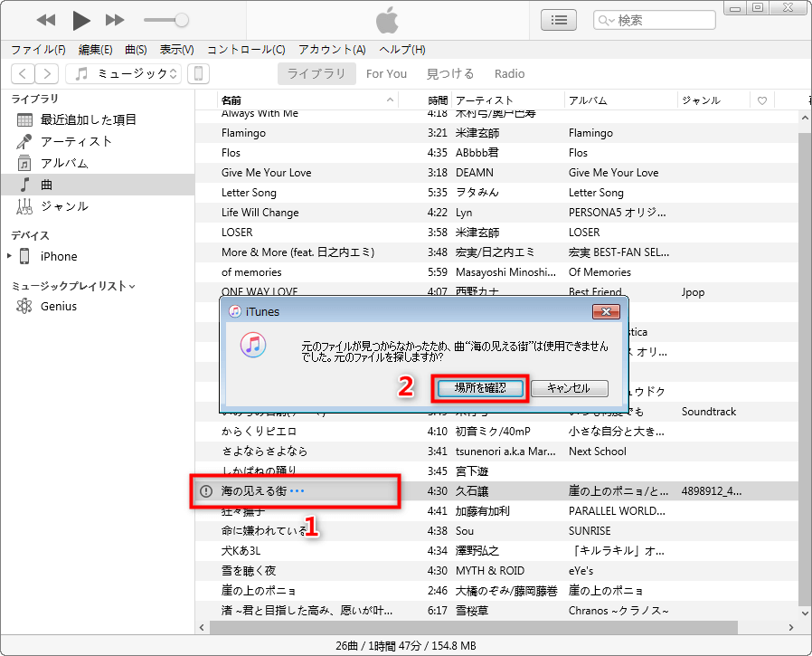Open the ヘルプ(H) menu
This screenshot has width=812, height=656.
pyautogui.click(x=402, y=50)
